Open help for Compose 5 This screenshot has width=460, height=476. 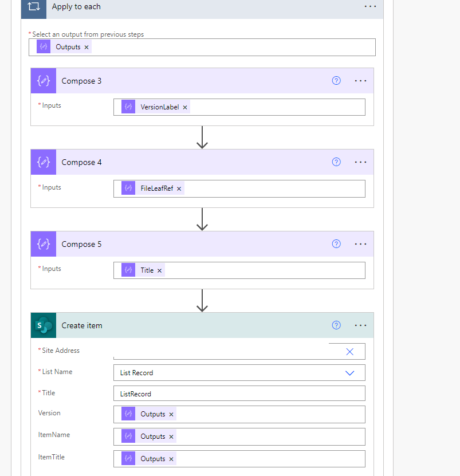[x=336, y=244]
